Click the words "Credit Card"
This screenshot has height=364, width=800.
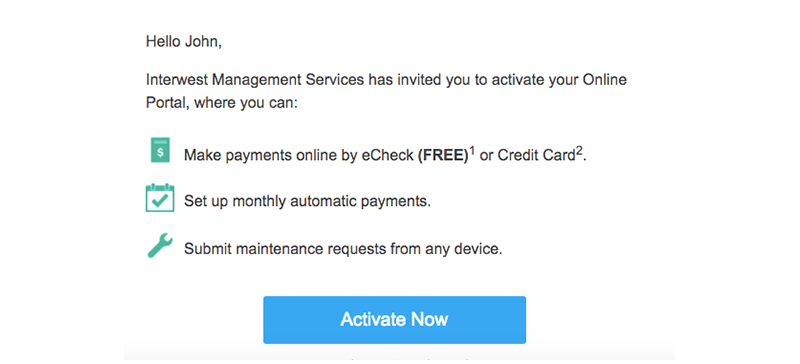pyautogui.click(x=536, y=155)
